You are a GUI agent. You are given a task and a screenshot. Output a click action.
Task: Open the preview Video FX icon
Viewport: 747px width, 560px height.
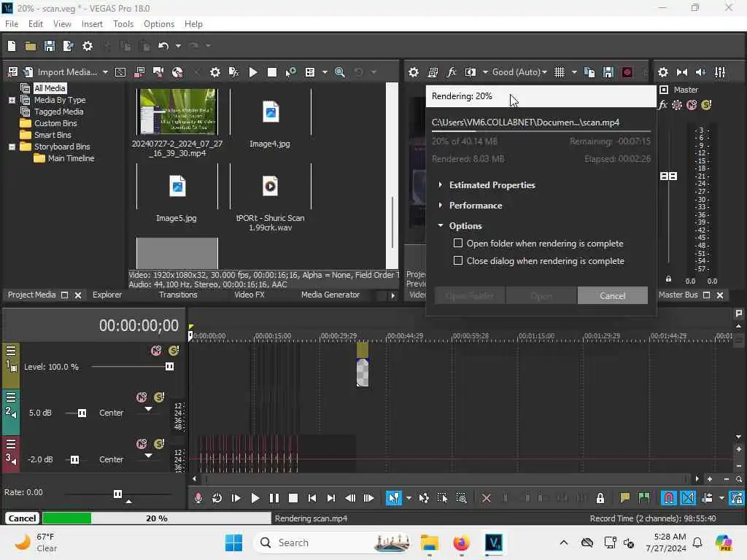(451, 72)
